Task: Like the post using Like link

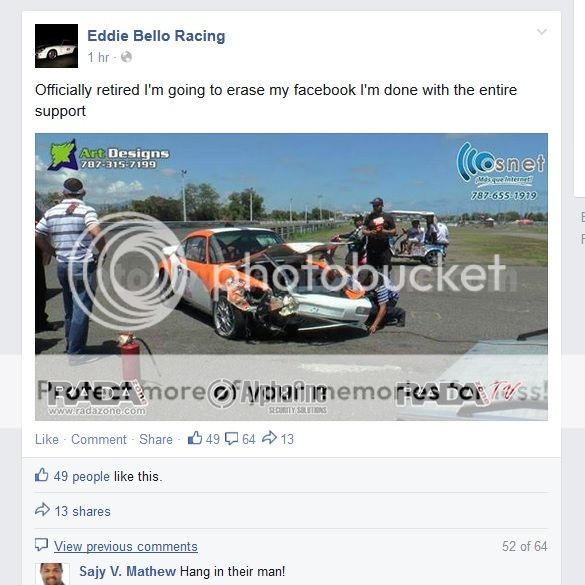Action: 47,439
